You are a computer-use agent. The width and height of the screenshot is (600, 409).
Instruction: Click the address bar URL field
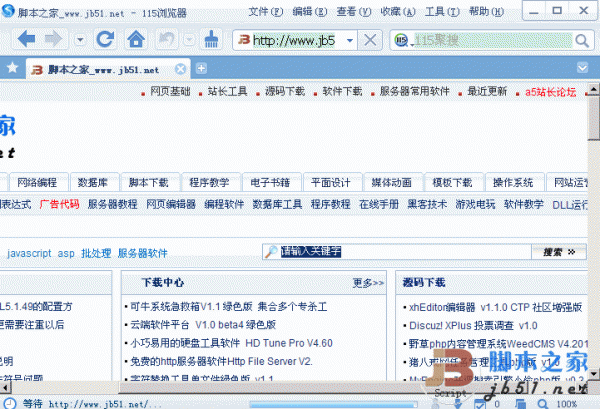coord(294,40)
